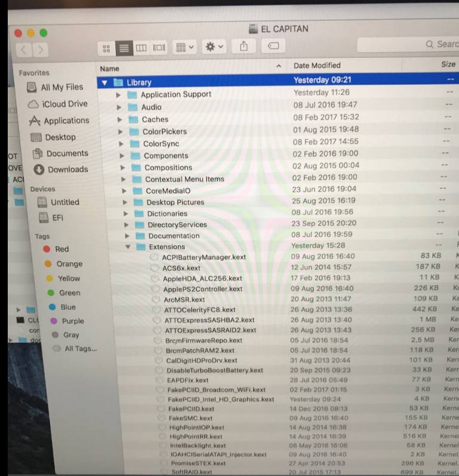This screenshot has width=459, height=476.
Task: Open Downloads from the sidebar
Action: pyautogui.click(x=67, y=170)
